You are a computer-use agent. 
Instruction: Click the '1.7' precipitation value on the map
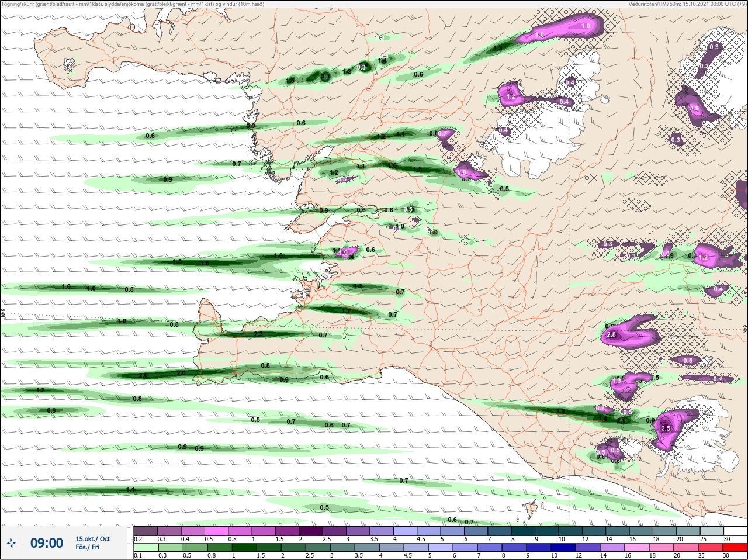pos(346,311)
